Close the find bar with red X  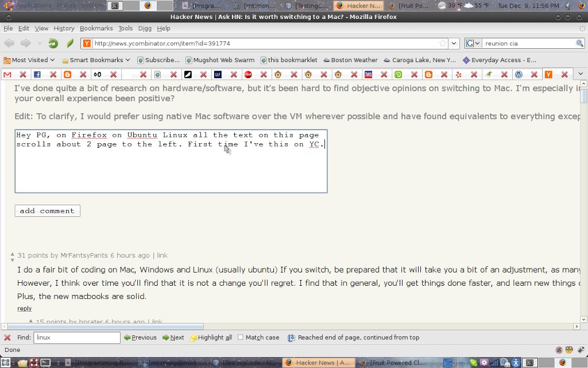[x=7, y=338]
